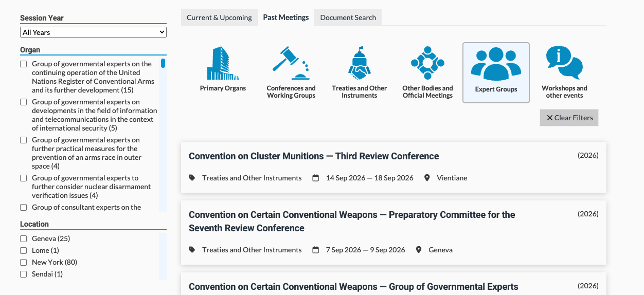This screenshot has height=295, width=644.
Task: Click the Expert Groups people icon
Action: (x=496, y=64)
